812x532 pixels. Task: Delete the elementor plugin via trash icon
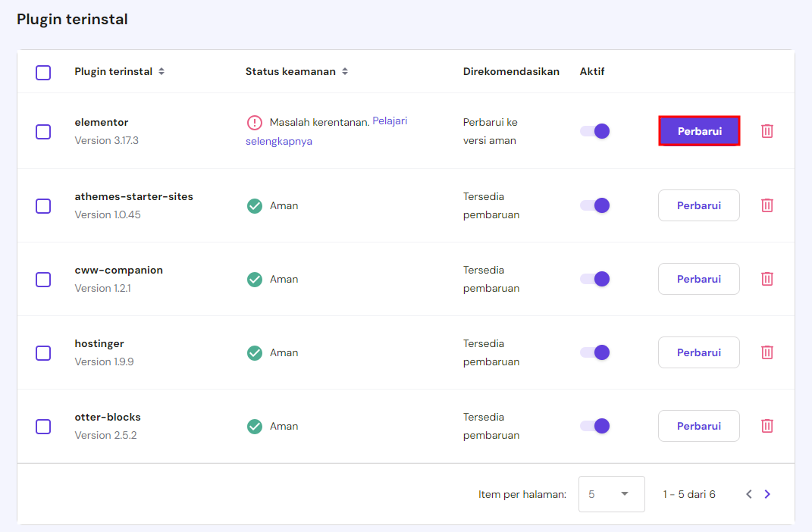[767, 131]
